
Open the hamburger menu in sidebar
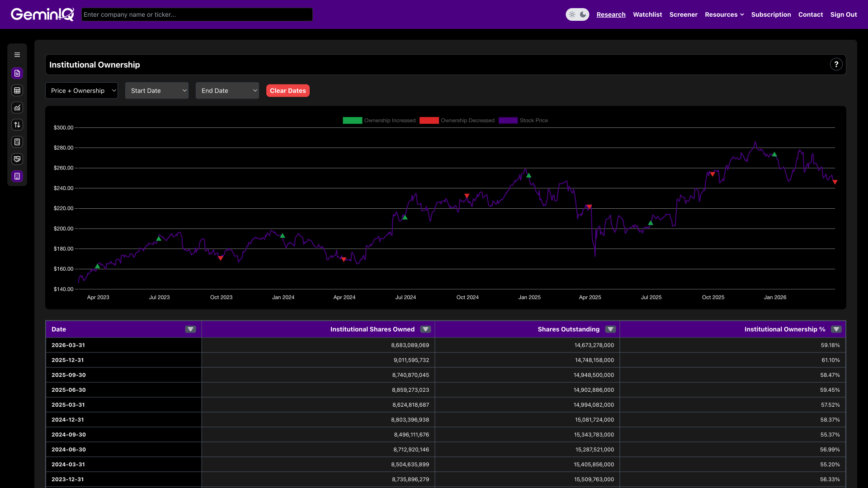point(17,55)
